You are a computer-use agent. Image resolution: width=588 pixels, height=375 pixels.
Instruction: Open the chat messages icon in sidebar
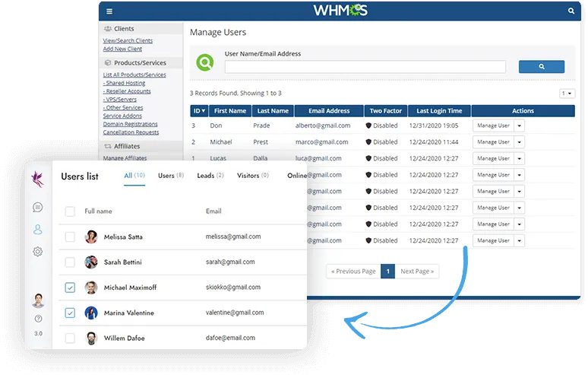click(x=37, y=207)
